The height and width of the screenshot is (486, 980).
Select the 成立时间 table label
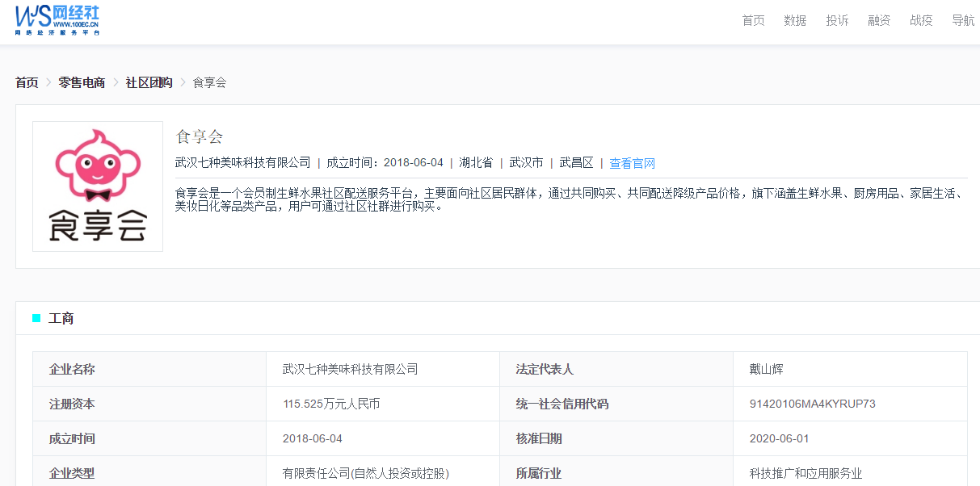tap(72, 438)
